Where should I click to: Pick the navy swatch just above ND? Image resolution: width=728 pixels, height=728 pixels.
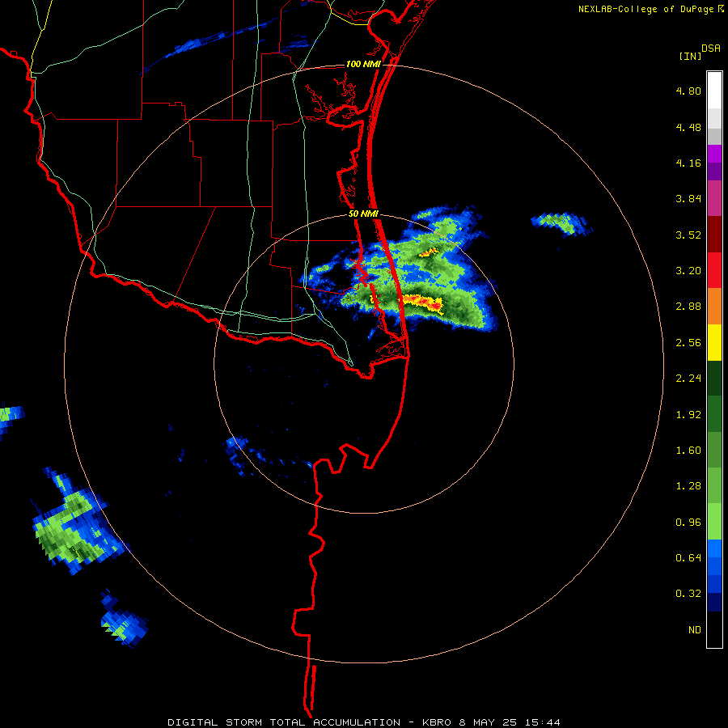pyautogui.click(x=714, y=603)
